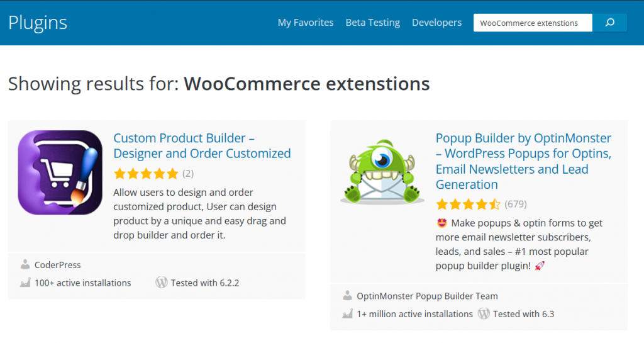Open My Favorites page
This screenshot has height=343, width=644.
(x=306, y=23)
